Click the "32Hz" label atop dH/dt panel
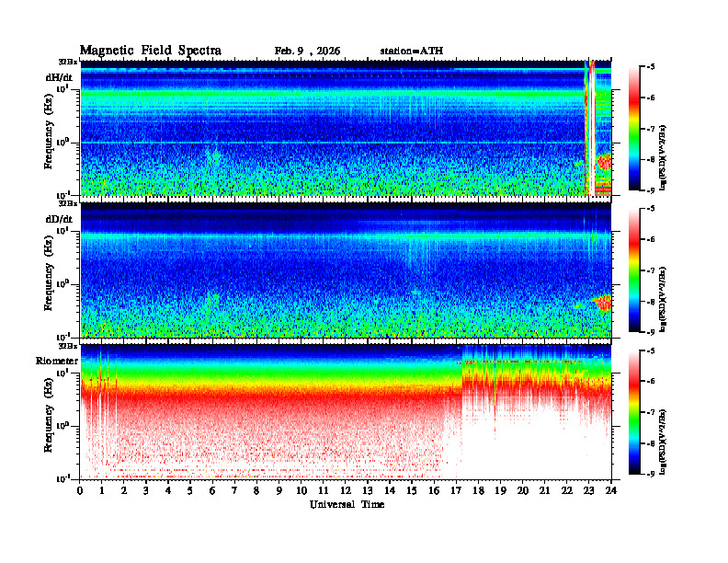Image resolution: width=728 pixels, height=563 pixels. [68, 62]
